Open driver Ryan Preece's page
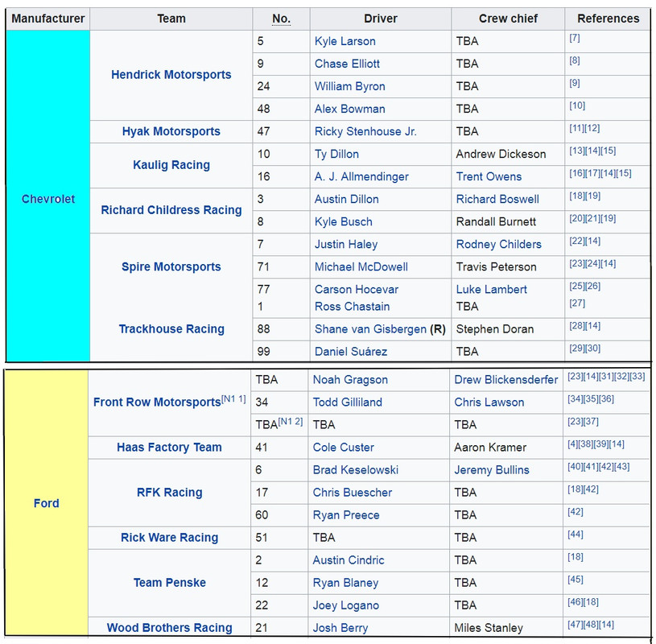This screenshot has height=644, width=656. coord(346,515)
